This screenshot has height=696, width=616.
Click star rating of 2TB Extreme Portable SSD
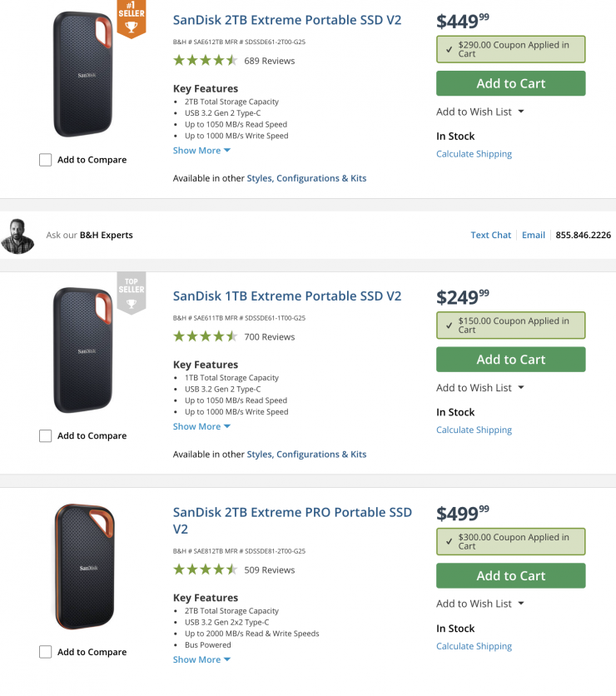pyautogui.click(x=205, y=61)
